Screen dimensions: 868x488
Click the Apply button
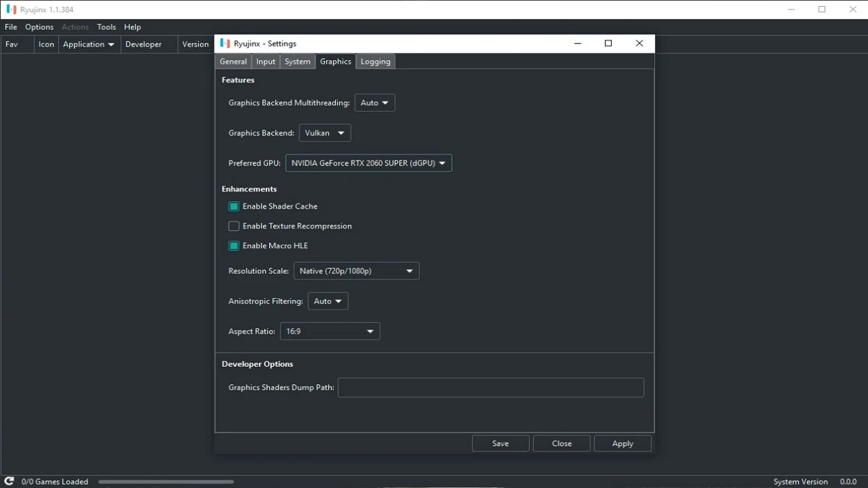(623, 443)
